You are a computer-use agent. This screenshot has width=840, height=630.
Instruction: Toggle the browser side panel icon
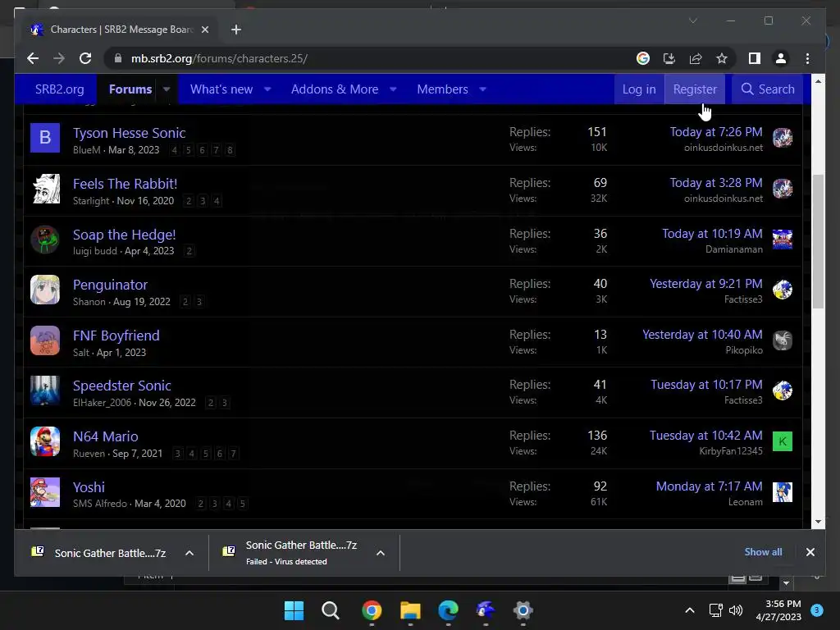coord(755,58)
